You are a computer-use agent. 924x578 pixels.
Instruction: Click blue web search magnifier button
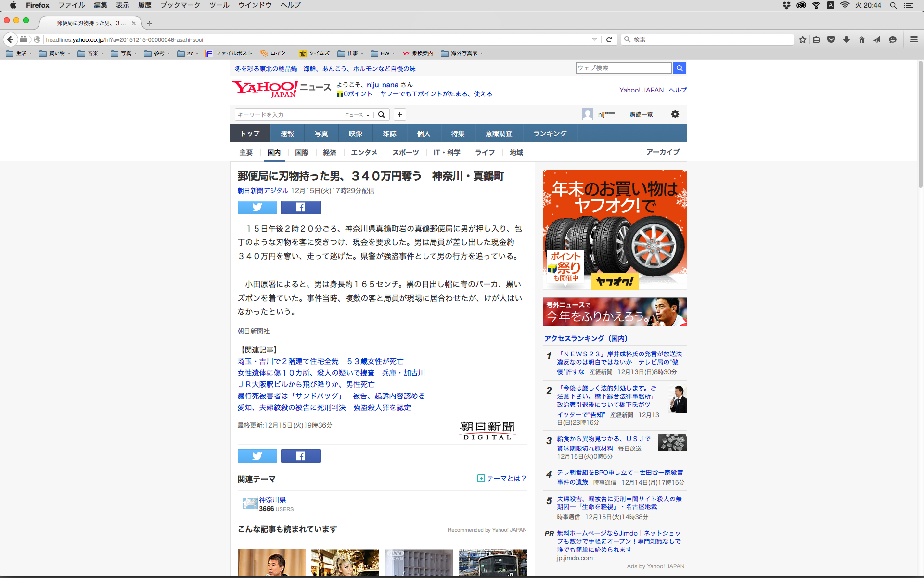click(x=679, y=68)
